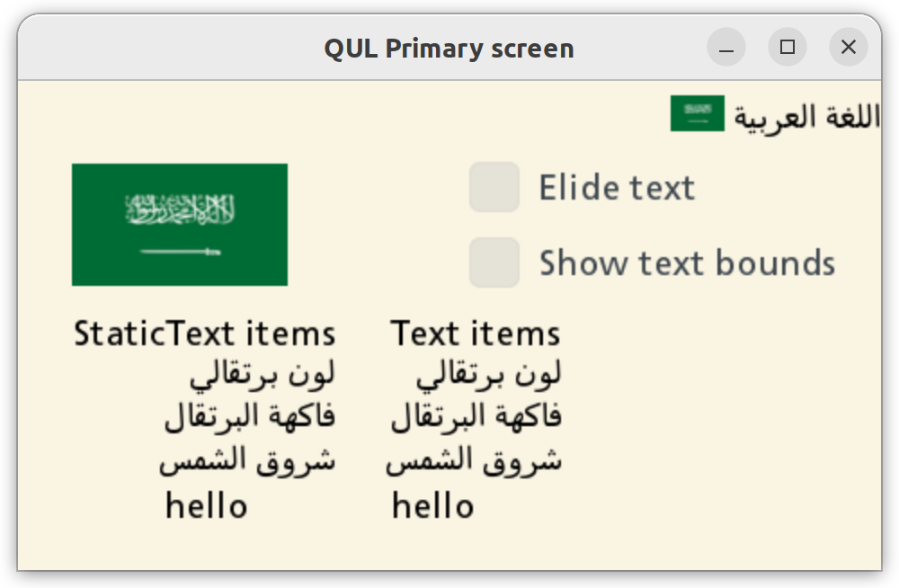The height and width of the screenshot is (588, 899).
Task: Select the اللغة العربية language label
Action: (806, 117)
